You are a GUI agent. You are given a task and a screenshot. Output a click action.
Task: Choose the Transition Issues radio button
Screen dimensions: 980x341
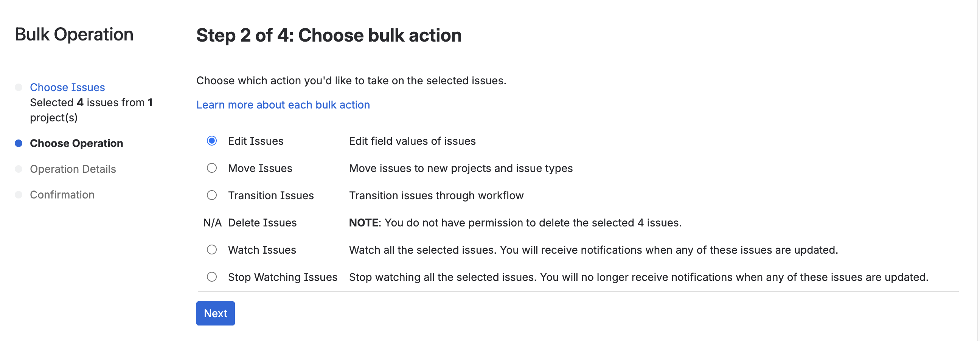click(212, 195)
